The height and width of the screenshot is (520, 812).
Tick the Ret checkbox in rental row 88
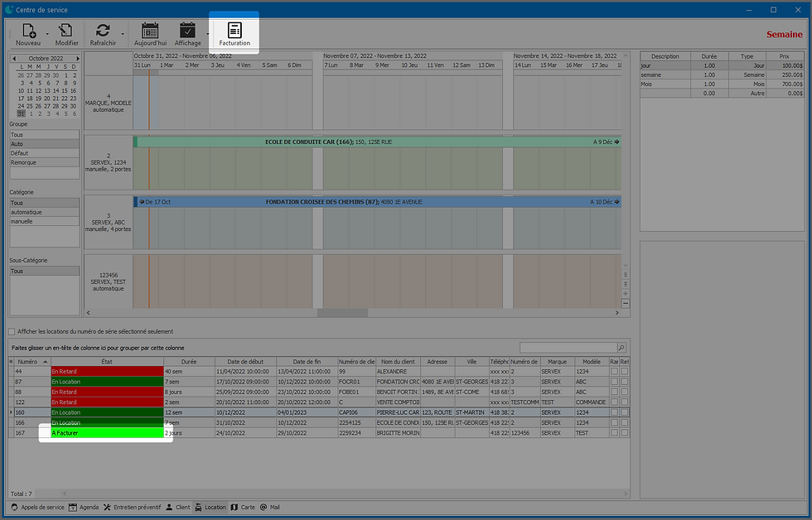point(625,392)
